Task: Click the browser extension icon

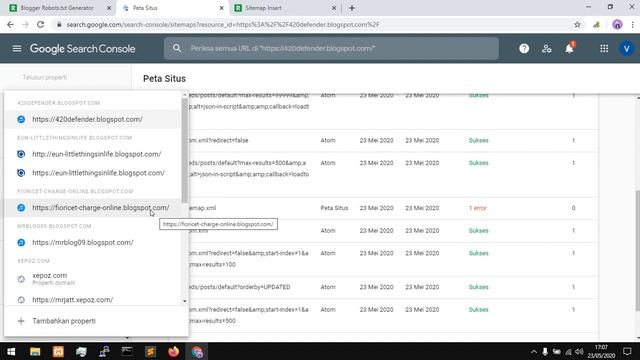Action: click(x=597, y=24)
